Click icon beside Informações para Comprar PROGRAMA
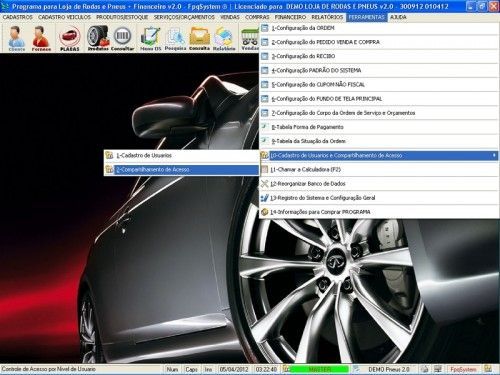500x375 pixels. (265, 212)
